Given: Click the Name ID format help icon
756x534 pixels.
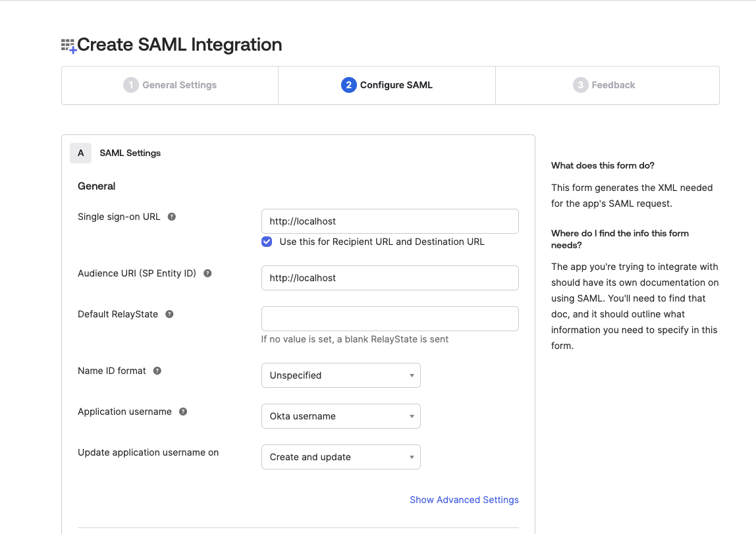Looking at the screenshot, I should click(x=157, y=371).
